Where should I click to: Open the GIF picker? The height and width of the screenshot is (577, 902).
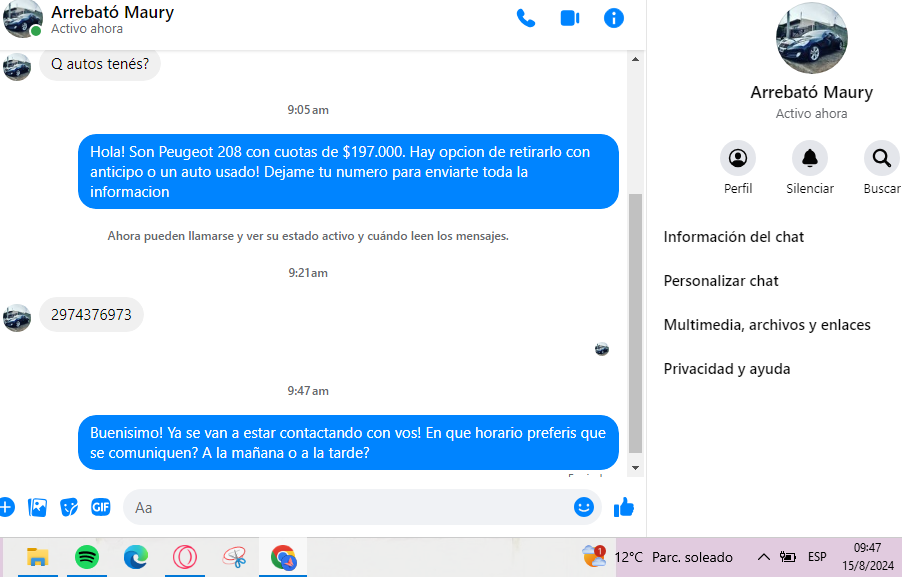pos(101,507)
